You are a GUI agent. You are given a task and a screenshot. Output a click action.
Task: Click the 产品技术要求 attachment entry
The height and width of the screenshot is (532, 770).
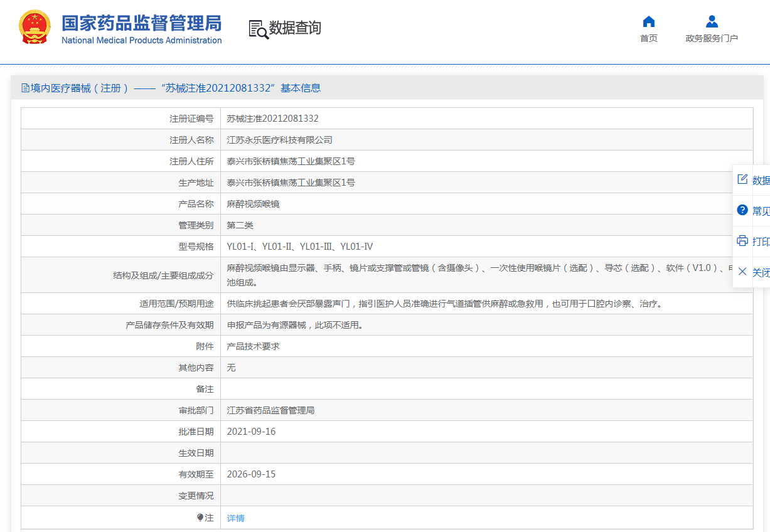coord(253,346)
